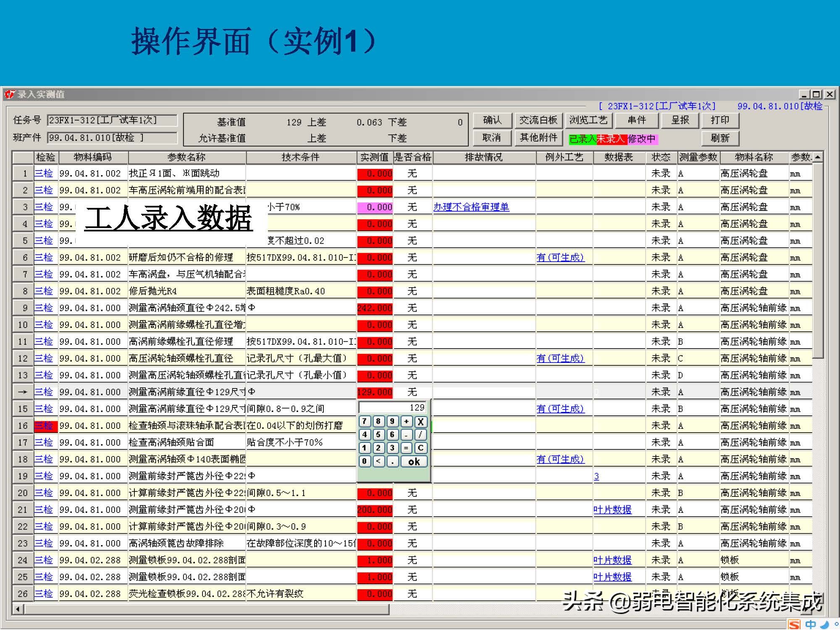This screenshot has height=630, width=840.
Task: Click the 实测值 column header
Action: point(374,157)
